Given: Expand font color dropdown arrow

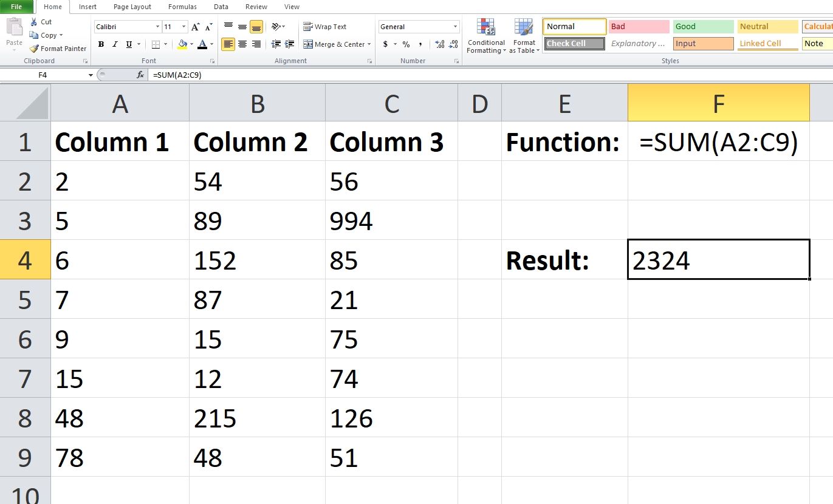Looking at the screenshot, I should [211, 44].
